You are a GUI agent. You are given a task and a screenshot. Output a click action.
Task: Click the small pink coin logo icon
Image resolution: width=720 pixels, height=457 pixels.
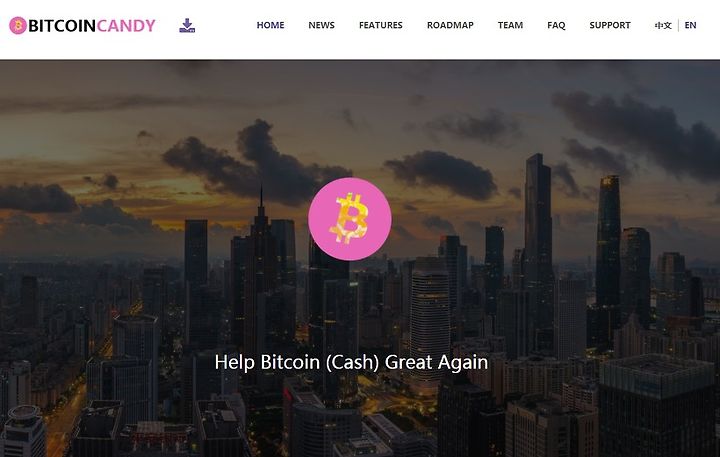pos(18,26)
